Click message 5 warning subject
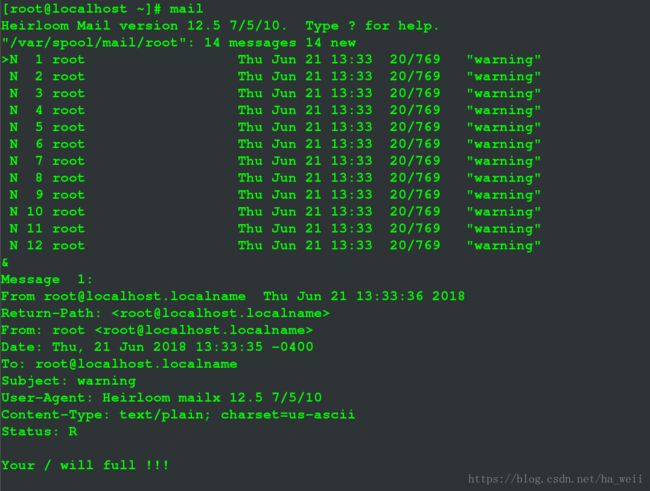 point(504,127)
